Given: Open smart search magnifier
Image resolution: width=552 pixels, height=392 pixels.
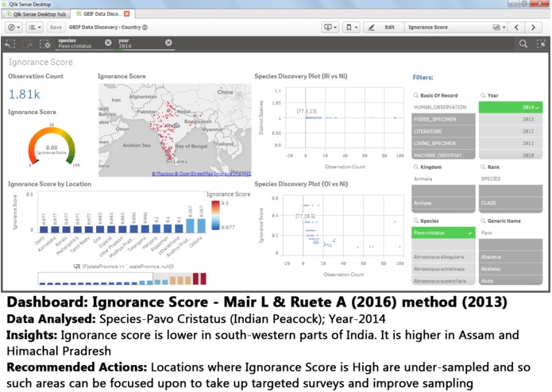Looking at the screenshot, I should point(523,44).
